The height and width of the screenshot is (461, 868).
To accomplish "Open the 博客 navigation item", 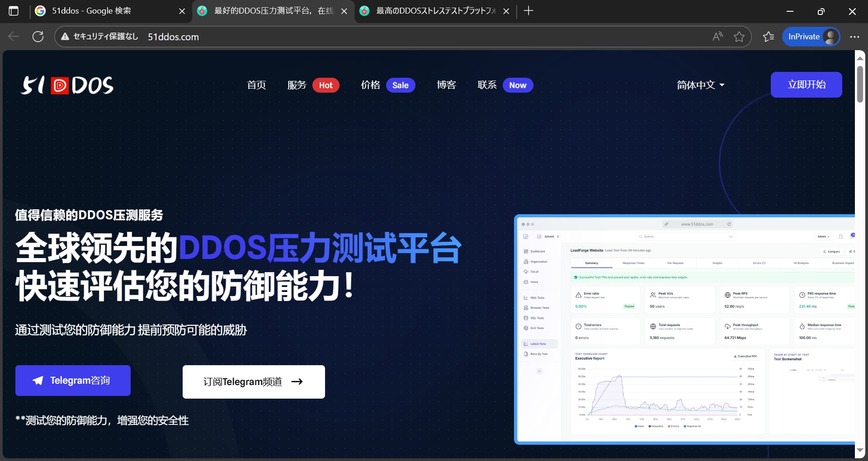I will pos(446,85).
